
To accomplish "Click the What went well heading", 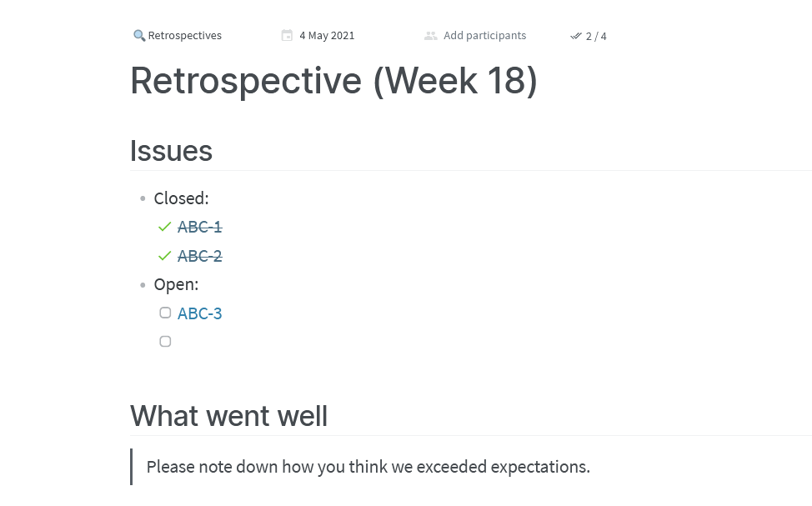I will click(228, 416).
